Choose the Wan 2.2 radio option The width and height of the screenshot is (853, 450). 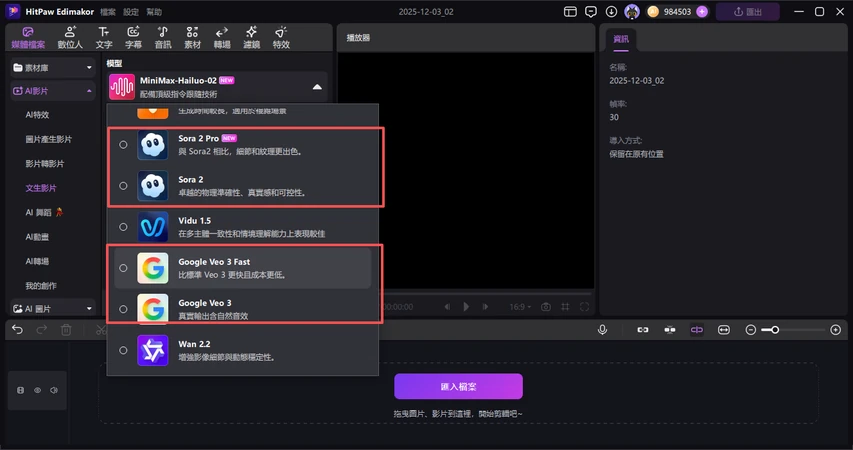tap(123, 350)
